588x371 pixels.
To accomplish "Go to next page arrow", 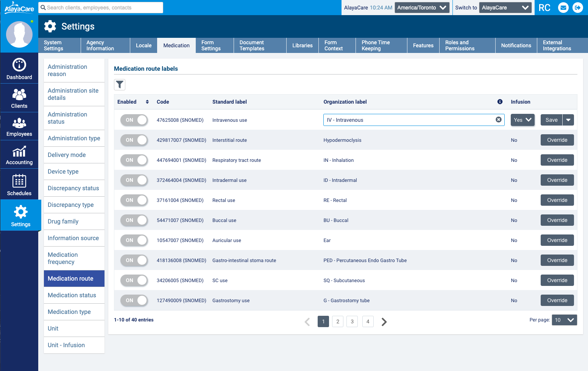I will 384,322.
